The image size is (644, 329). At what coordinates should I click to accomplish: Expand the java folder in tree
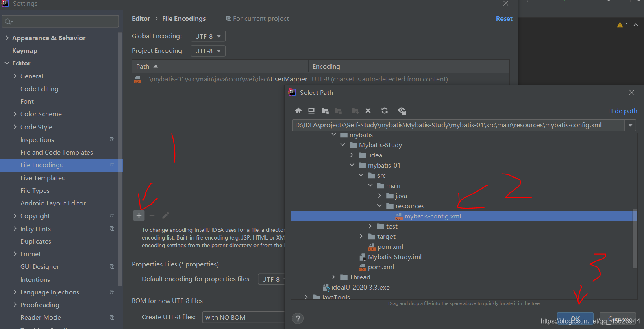coord(379,196)
